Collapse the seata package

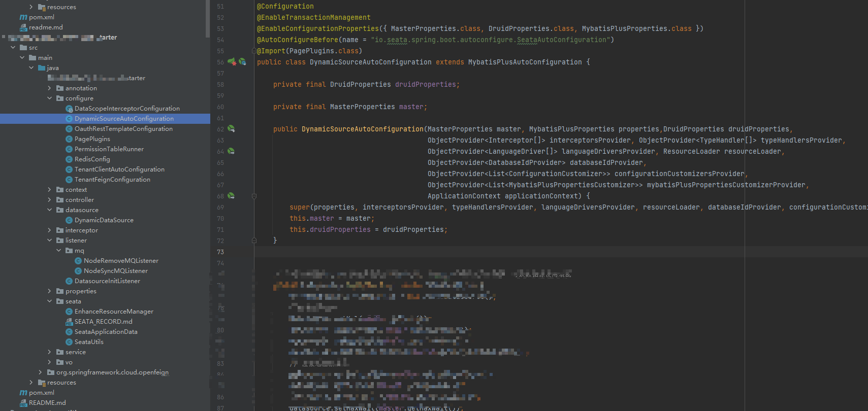click(49, 301)
